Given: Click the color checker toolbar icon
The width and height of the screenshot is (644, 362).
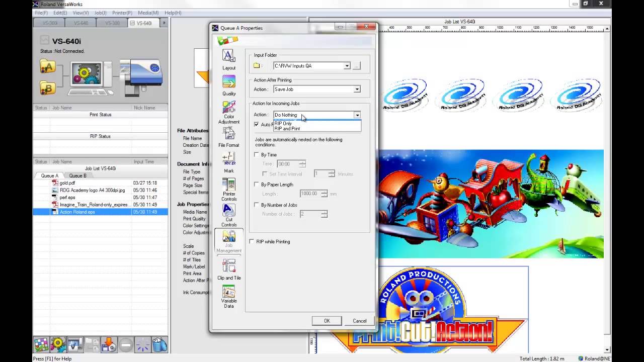Looking at the screenshot, I should 41,344.
